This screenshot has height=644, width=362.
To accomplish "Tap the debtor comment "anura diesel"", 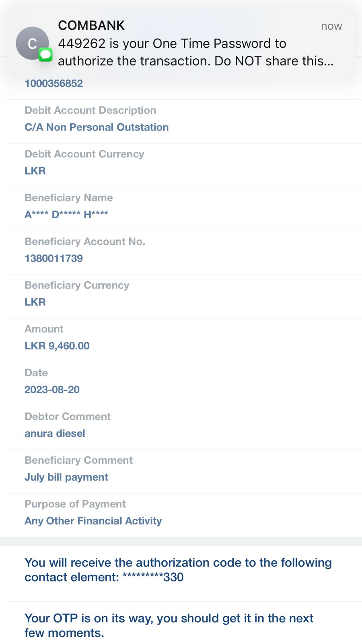I will pyautogui.click(x=55, y=433).
